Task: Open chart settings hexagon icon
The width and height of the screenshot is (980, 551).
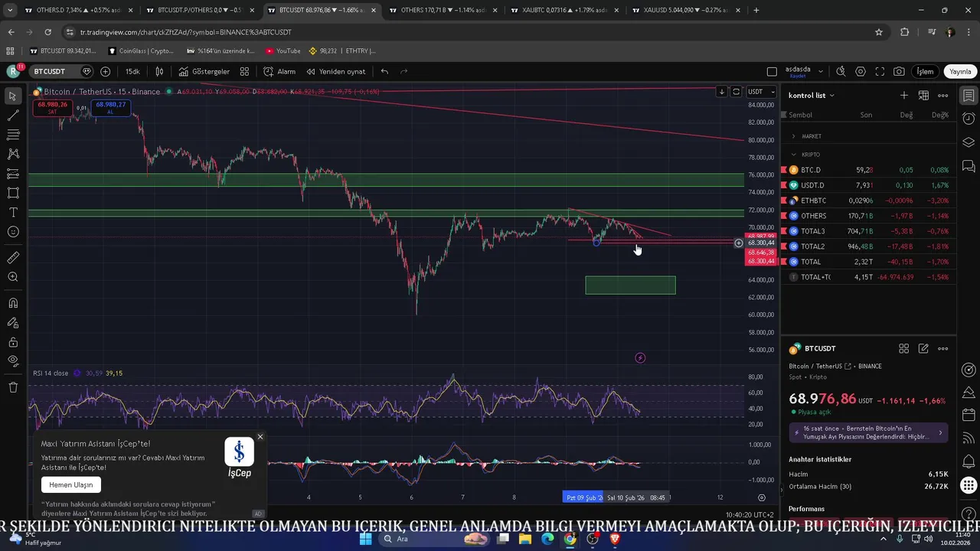Action: [x=861, y=71]
